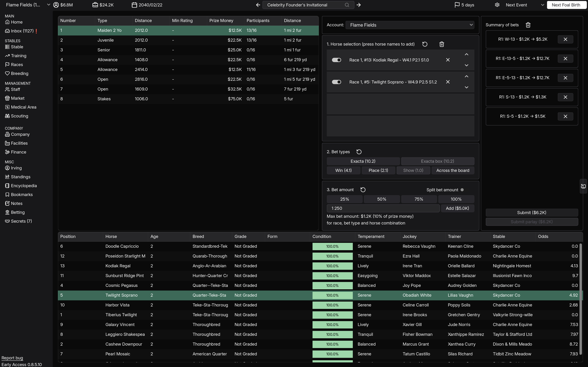Delete all bets via the Summary trash icon

click(528, 25)
